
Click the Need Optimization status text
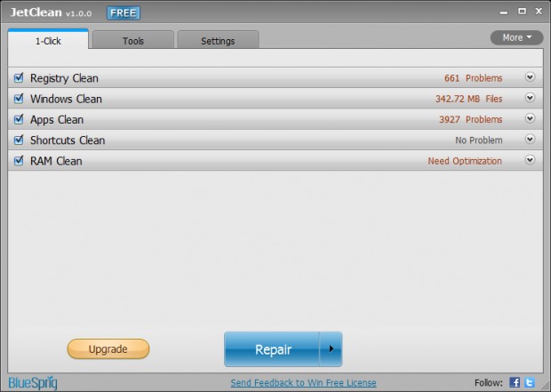coord(465,161)
